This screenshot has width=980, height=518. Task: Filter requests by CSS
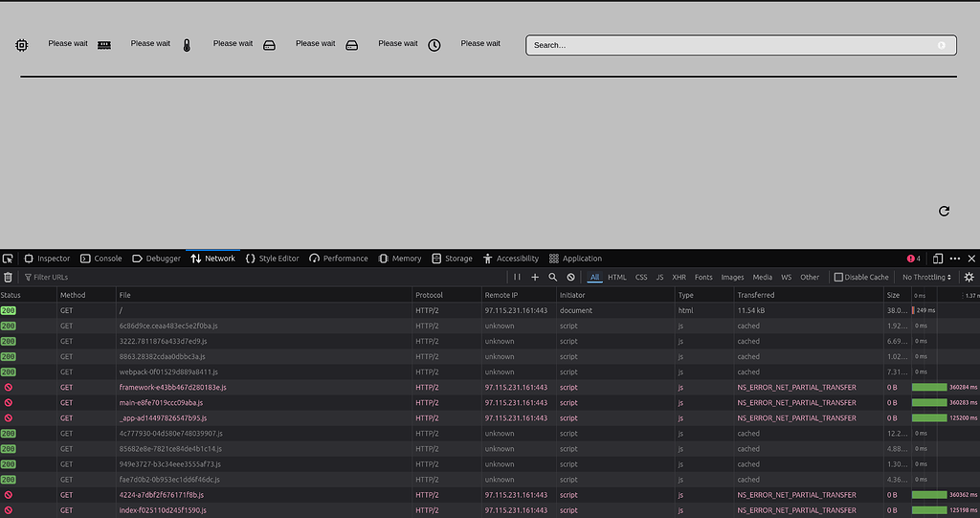pyautogui.click(x=641, y=277)
